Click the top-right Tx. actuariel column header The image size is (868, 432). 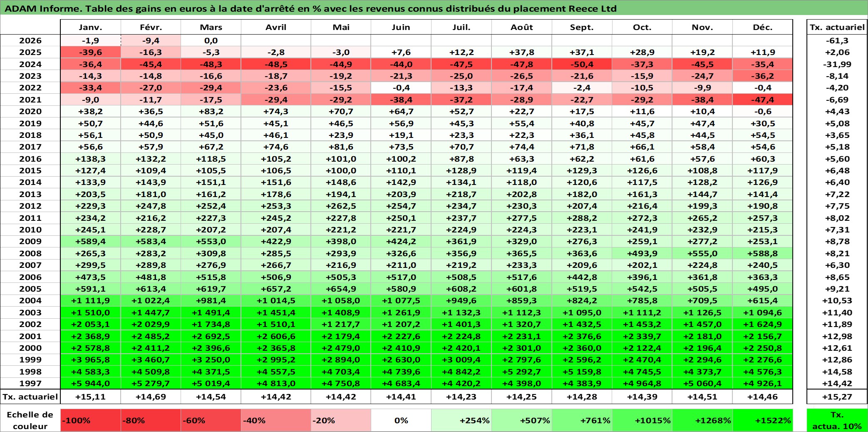click(x=837, y=27)
